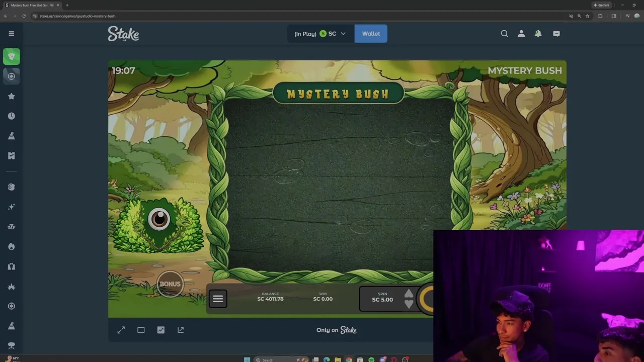Open Microsoft Edge from taskbar
The width and height of the screenshot is (644, 362).
click(327, 359)
